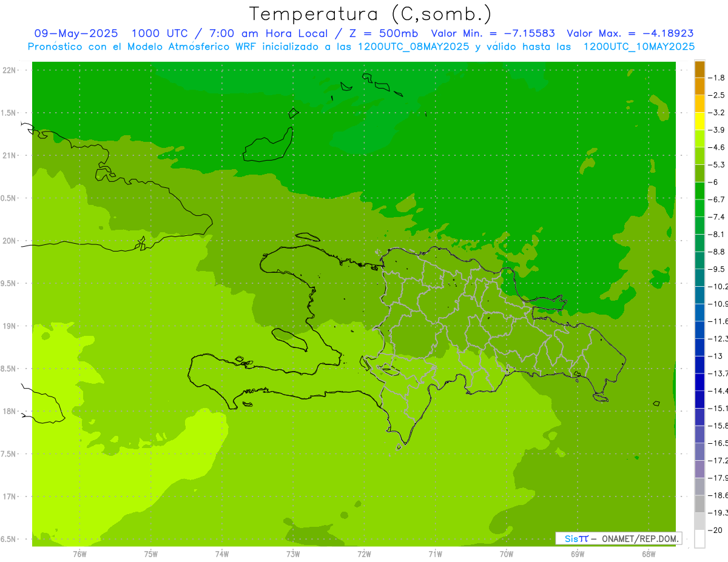This screenshot has height=562, width=728.
Task: Click the '7:00 am Hora Local' text
Action: 269,33
